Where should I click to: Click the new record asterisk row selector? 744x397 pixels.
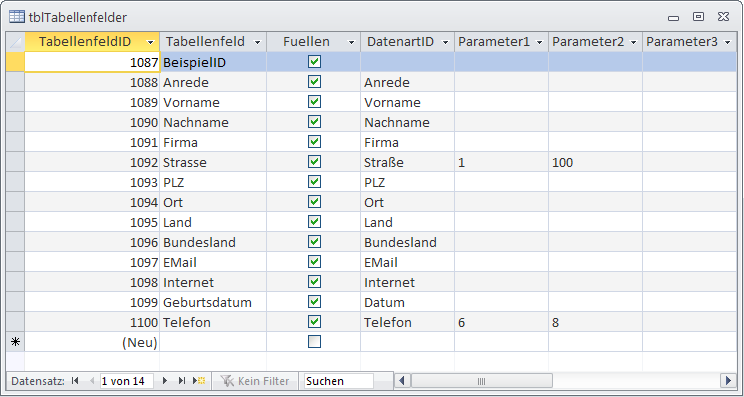click(15, 342)
